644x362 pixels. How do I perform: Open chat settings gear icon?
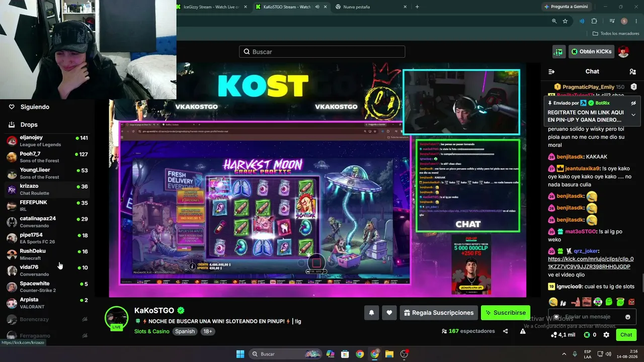tap(606, 335)
